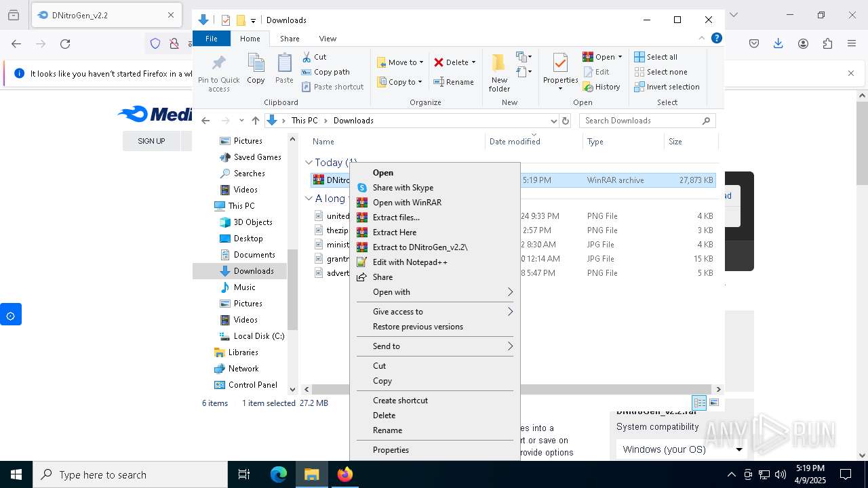Open recent locations dropdown arrow
The image size is (868, 488).
pyautogui.click(x=241, y=121)
